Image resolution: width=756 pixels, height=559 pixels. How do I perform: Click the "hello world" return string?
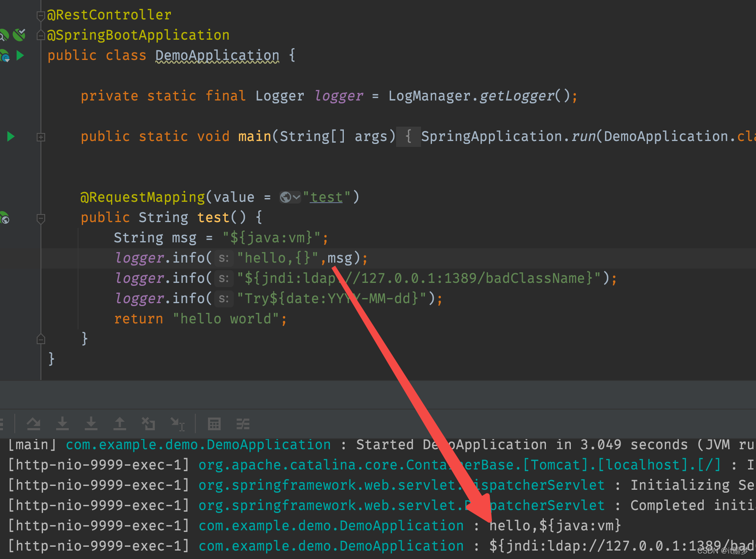coord(226,319)
